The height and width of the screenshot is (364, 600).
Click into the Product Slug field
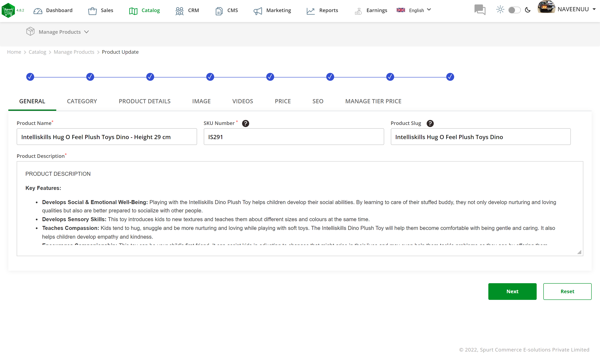tap(481, 137)
